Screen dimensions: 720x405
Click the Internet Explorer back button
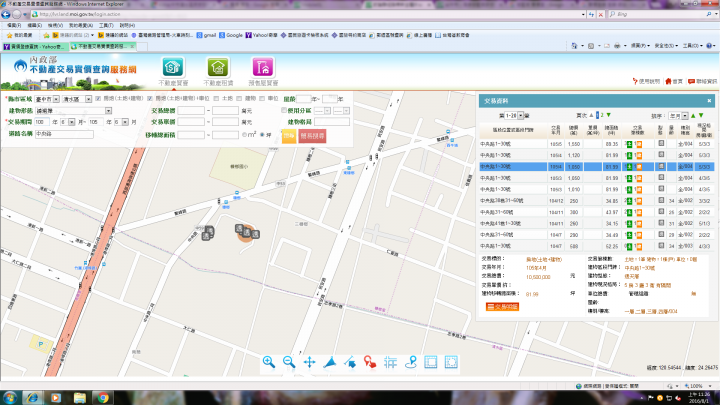click(6, 14)
